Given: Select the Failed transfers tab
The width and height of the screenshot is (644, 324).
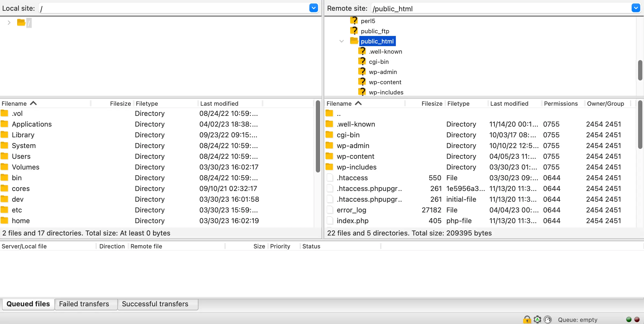Looking at the screenshot, I should pyautogui.click(x=84, y=304).
